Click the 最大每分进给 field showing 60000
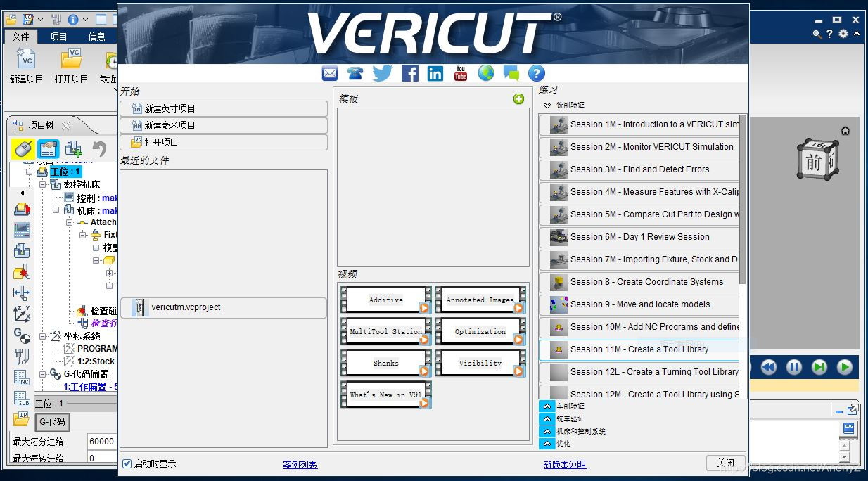Viewport: 868px width, 481px height. tap(101, 442)
